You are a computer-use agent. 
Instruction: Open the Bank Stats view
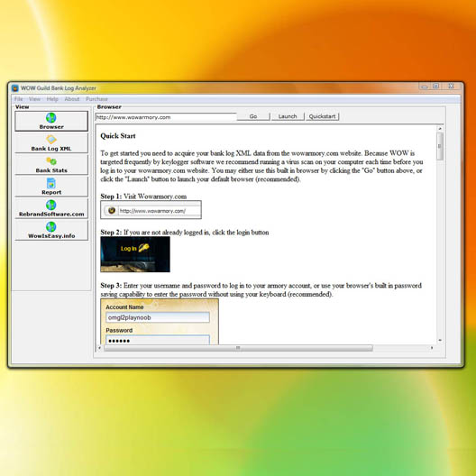(x=51, y=165)
